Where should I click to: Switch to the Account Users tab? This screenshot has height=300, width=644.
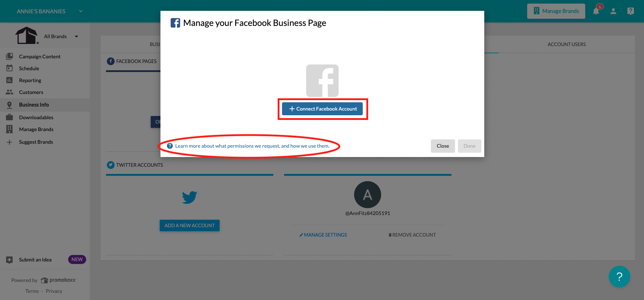[x=566, y=44]
